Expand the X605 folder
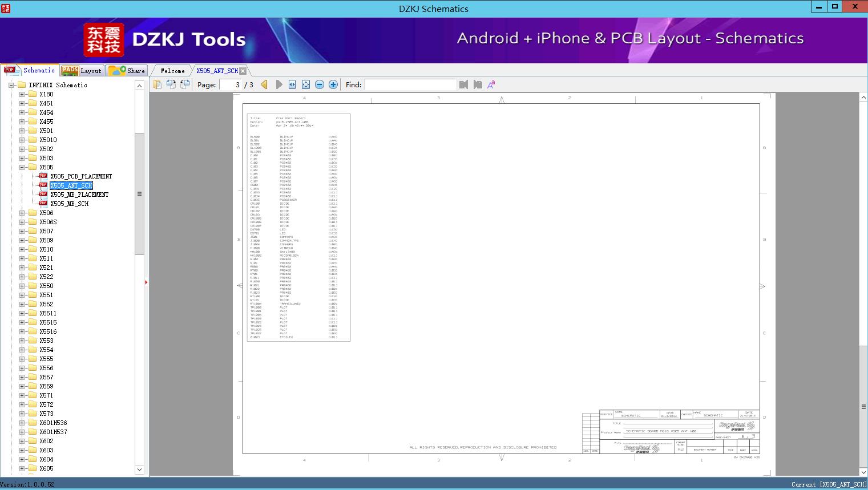Image resolution: width=868 pixels, height=490 pixels. [22, 468]
